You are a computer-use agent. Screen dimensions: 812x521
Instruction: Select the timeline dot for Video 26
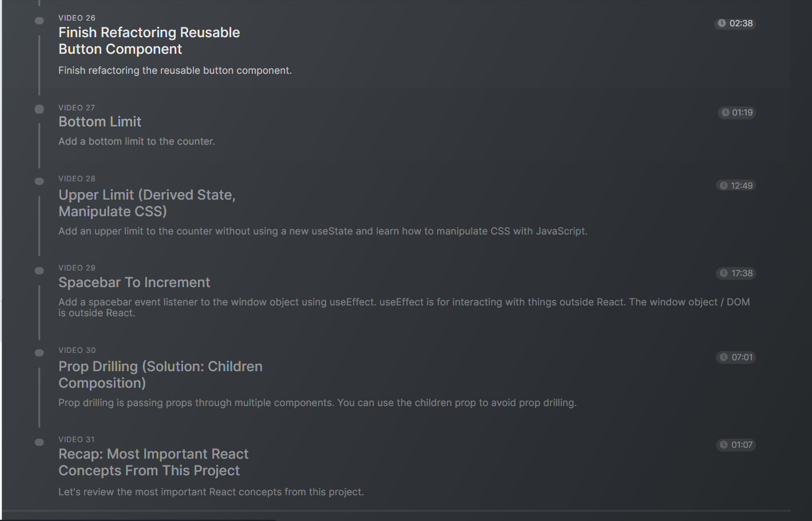39,21
